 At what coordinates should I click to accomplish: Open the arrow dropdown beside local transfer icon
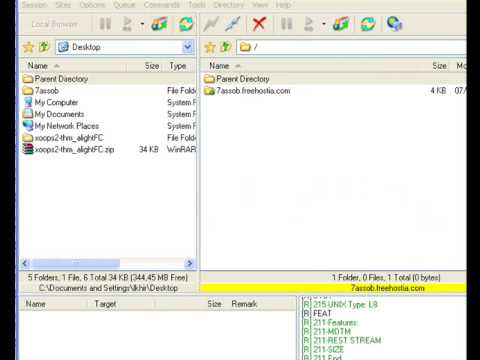click(x=142, y=24)
